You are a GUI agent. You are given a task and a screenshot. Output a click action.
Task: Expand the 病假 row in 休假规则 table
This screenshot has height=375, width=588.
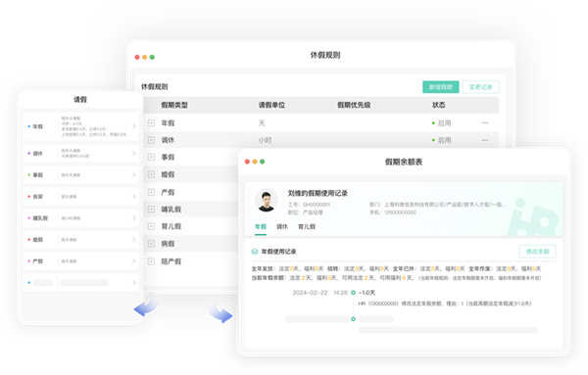point(151,244)
